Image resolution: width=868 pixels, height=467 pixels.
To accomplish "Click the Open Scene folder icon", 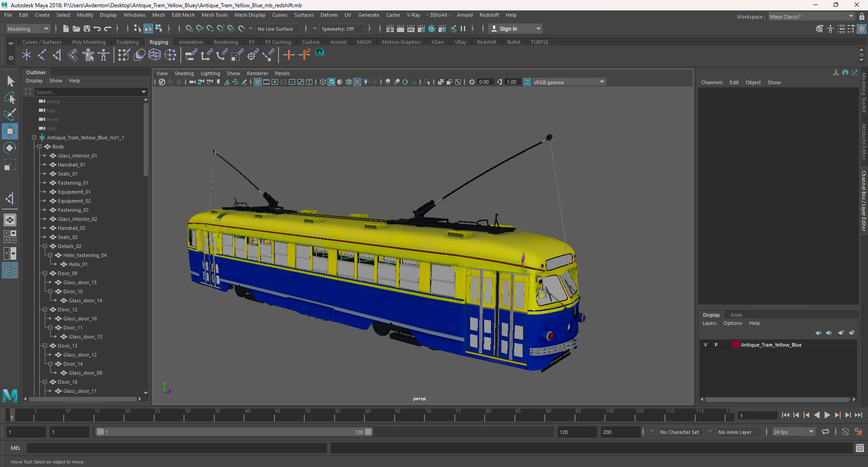I will pyautogui.click(x=76, y=29).
